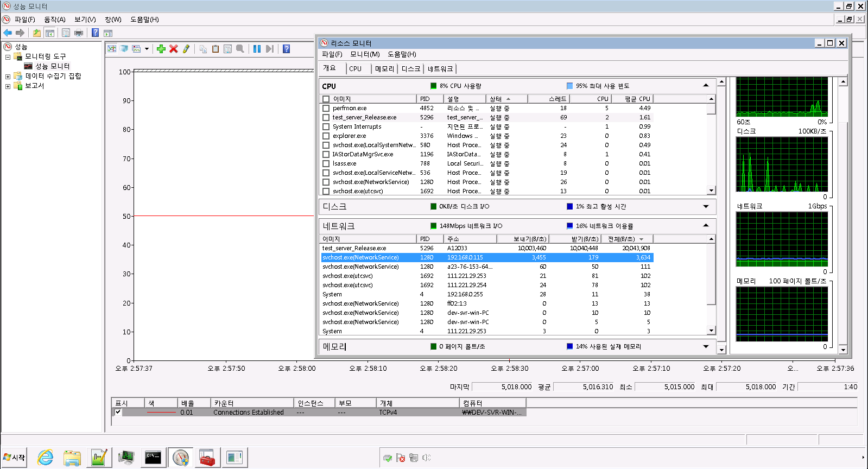Freeze the display with pause button
Image resolution: width=868 pixels, height=469 pixels.
coord(257,49)
